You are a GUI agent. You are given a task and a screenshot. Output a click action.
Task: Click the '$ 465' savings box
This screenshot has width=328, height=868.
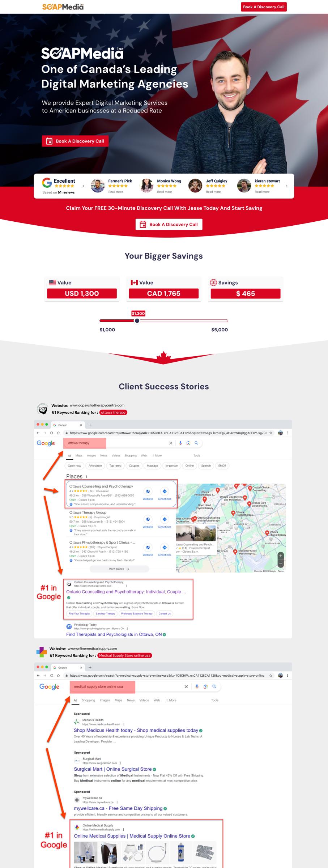[246, 294]
